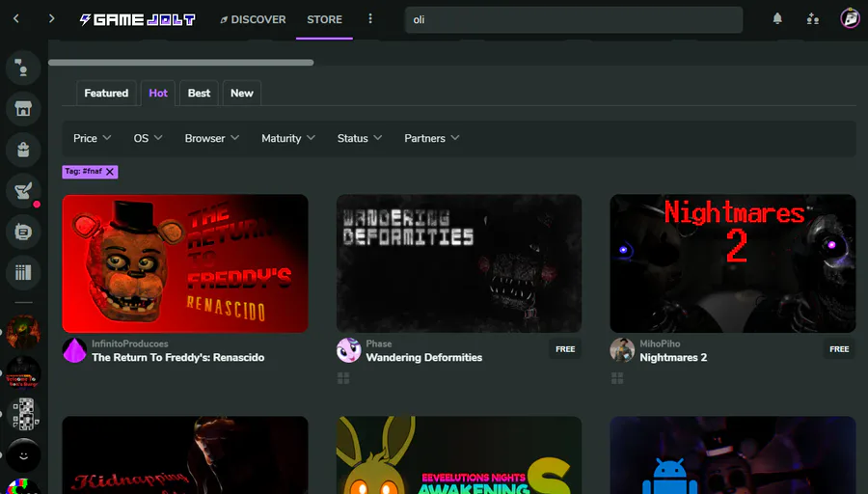This screenshot has height=494, width=868.
Task: Open the Discover page
Action: (x=253, y=19)
